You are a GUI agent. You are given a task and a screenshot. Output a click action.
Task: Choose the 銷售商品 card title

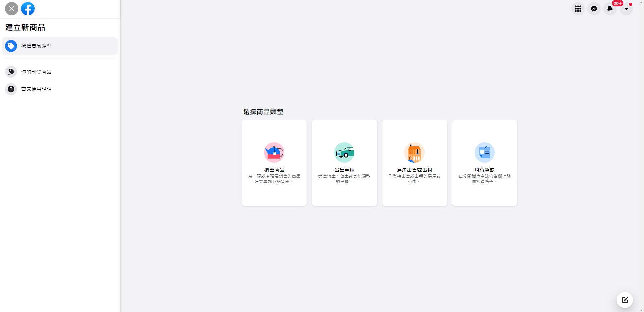(x=274, y=170)
